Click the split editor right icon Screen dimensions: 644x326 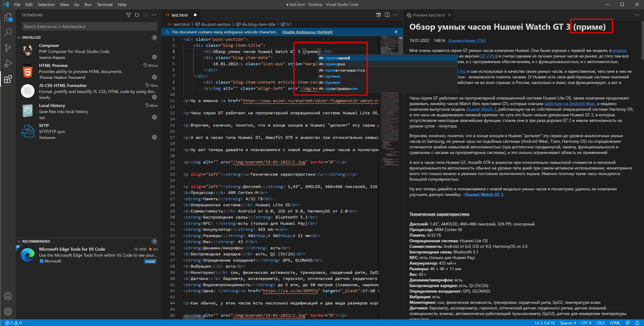387,15
